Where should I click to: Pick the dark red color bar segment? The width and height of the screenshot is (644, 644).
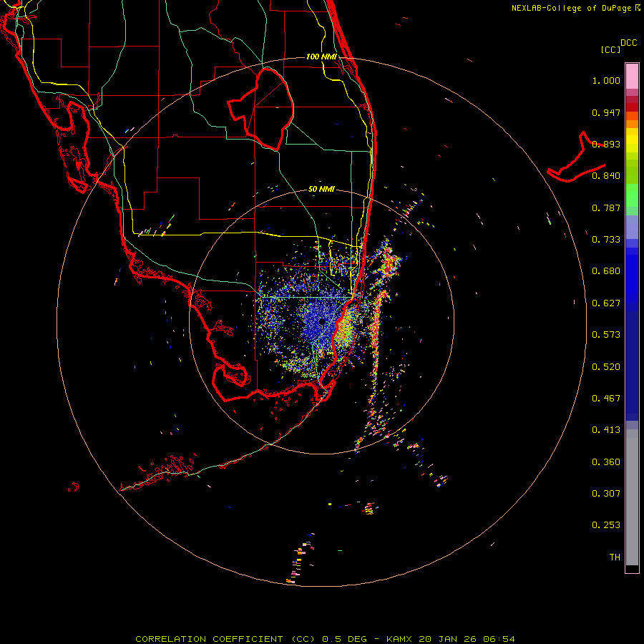pos(632,107)
